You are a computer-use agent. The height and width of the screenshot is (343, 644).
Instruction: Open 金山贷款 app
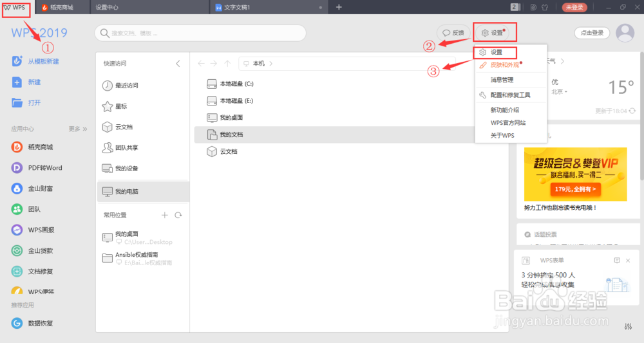(x=32, y=251)
